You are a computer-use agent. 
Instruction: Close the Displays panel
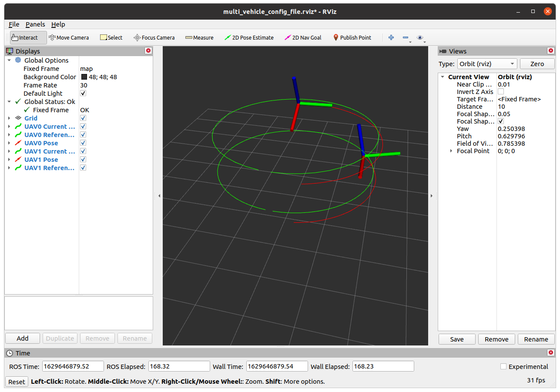click(x=148, y=51)
